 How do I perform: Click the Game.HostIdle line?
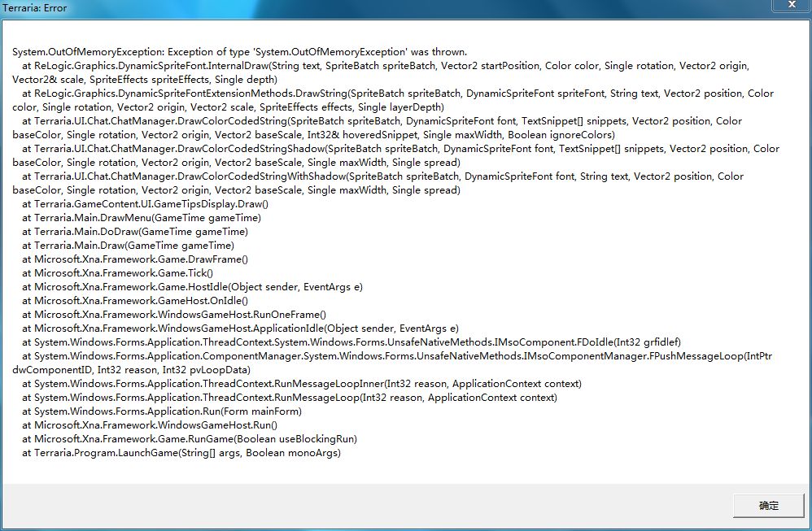click(192, 287)
